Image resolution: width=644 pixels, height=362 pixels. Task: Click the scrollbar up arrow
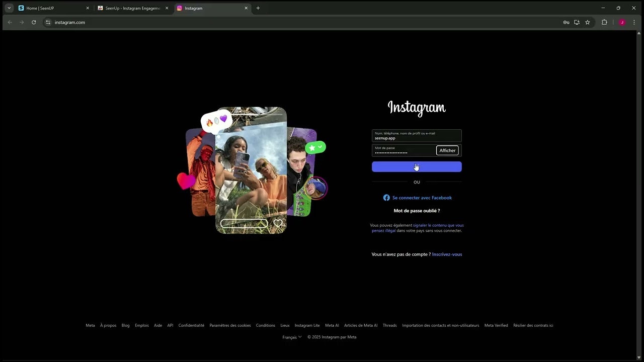pyautogui.click(x=639, y=33)
